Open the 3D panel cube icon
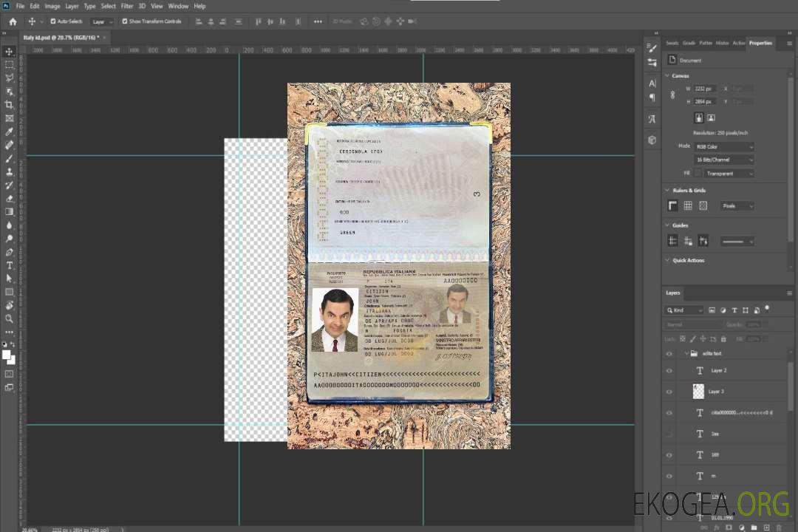The image size is (798, 532). coord(652,140)
